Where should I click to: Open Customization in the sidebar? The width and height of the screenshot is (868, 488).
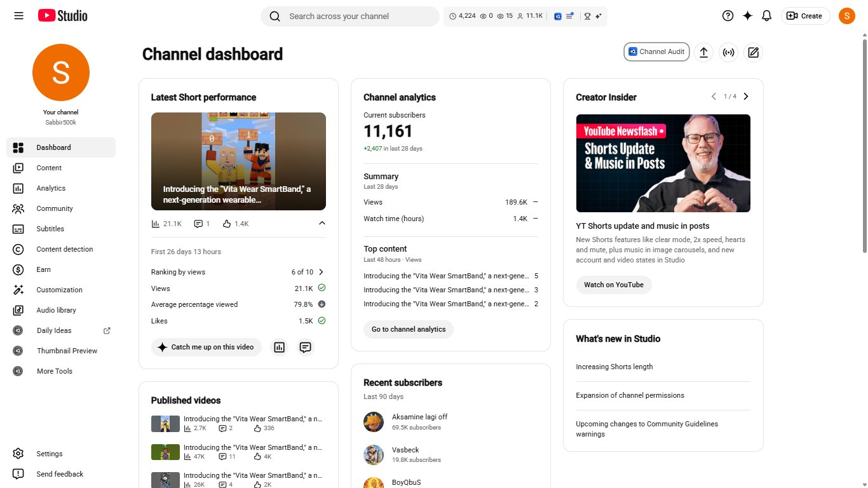pos(61,290)
